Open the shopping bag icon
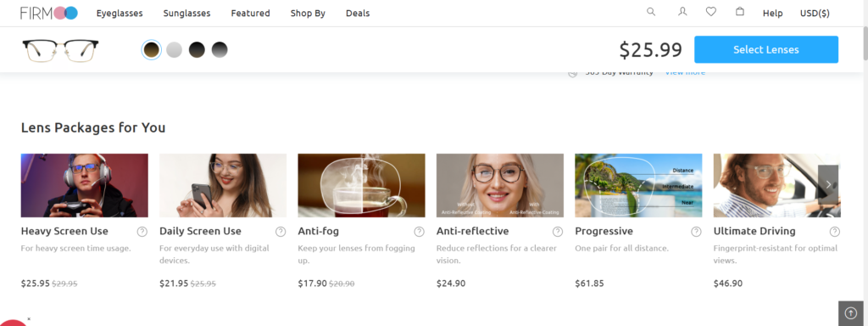Screen dimensions: 868x326 pyautogui.click(x=739, y=12)
